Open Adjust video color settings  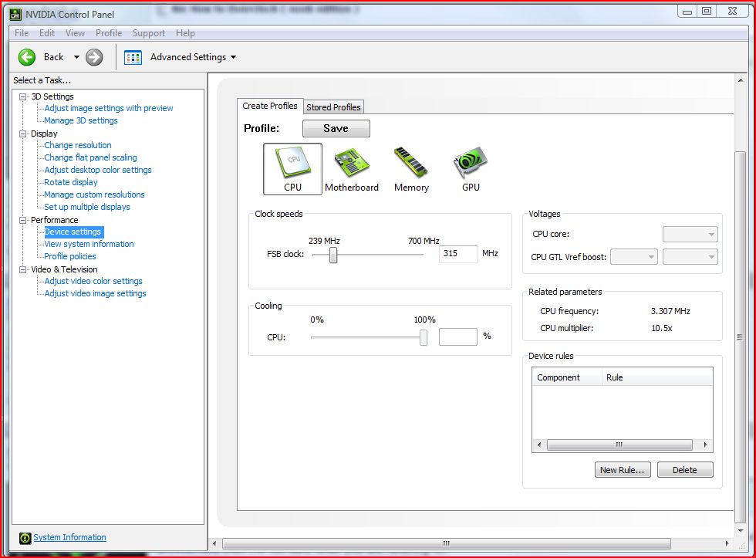[x=93, y=281]
